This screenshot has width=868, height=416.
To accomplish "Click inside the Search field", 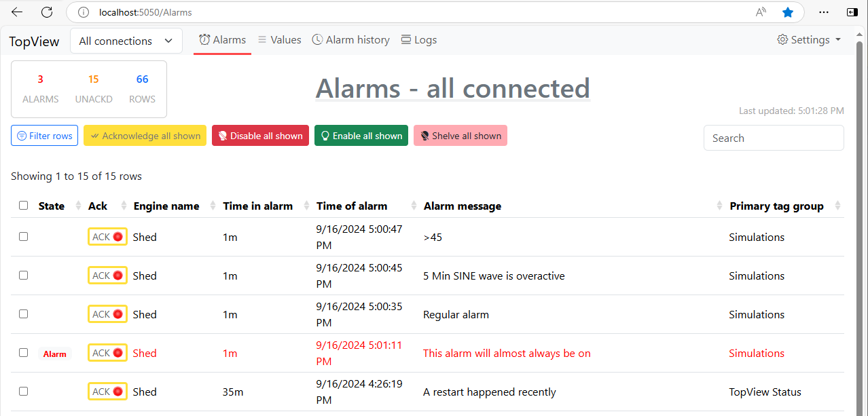I will [x=773, y=138].
